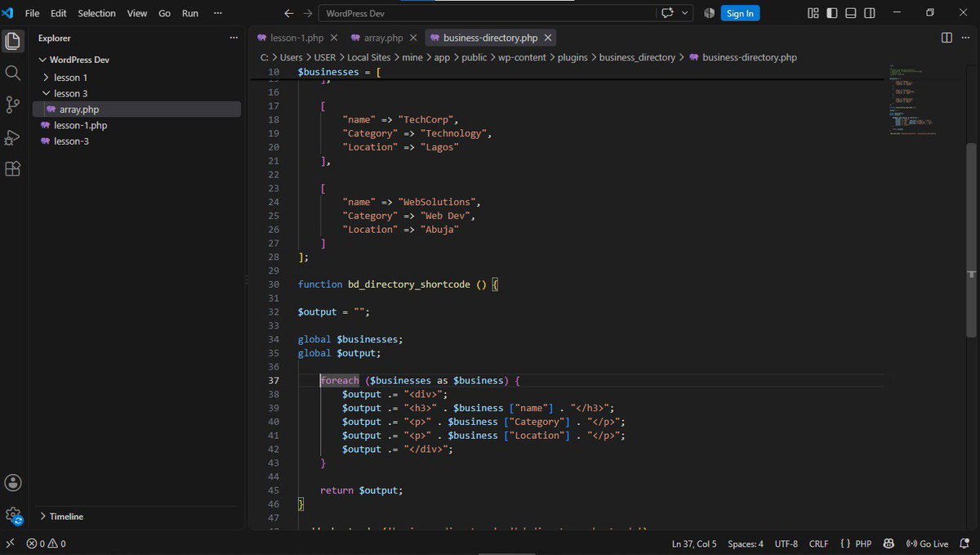Toggle the bottom Panel
The height and width of the screenshot is (555, 980).
(x=851, y=13)
